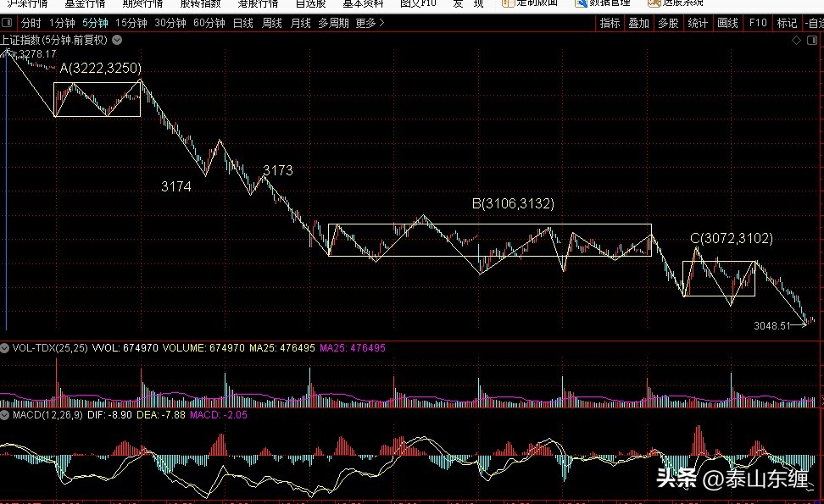This screenshot has height=504, width=824.
Task: Click the DIF: -8.90 value
Action: tap(110, 415)
